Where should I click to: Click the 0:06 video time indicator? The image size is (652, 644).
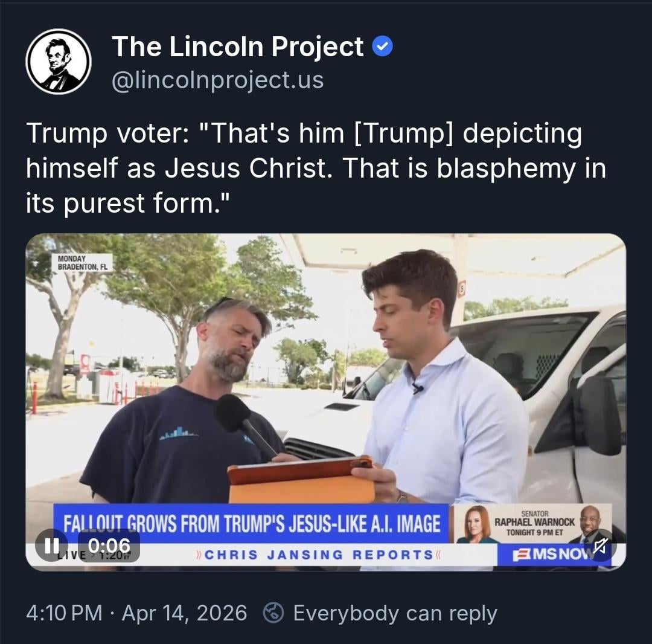109,546
